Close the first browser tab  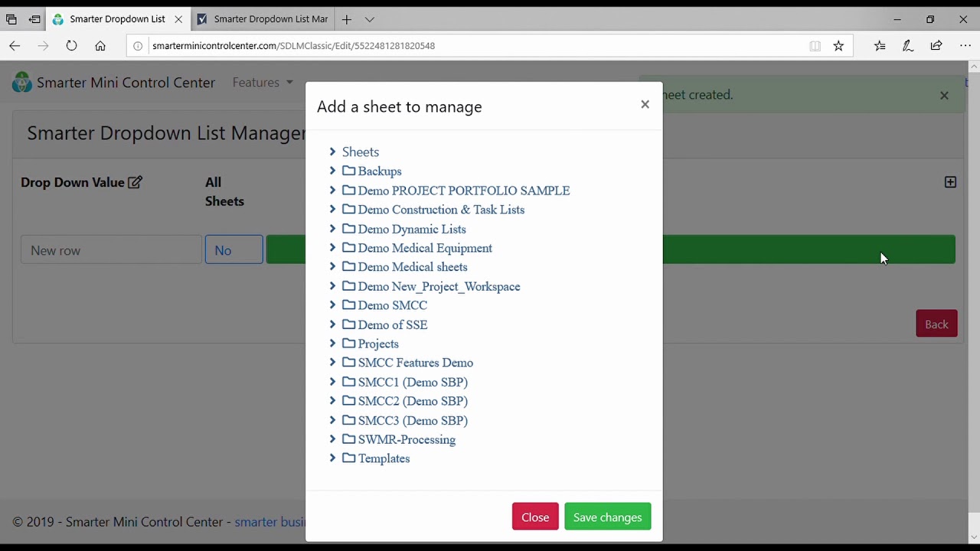(x=178, y=19)
